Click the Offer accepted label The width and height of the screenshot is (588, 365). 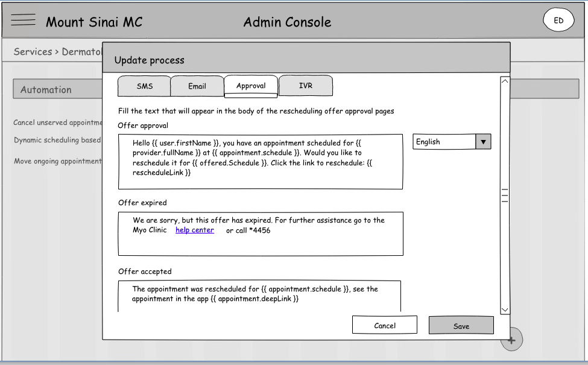(x=145, y=271)
